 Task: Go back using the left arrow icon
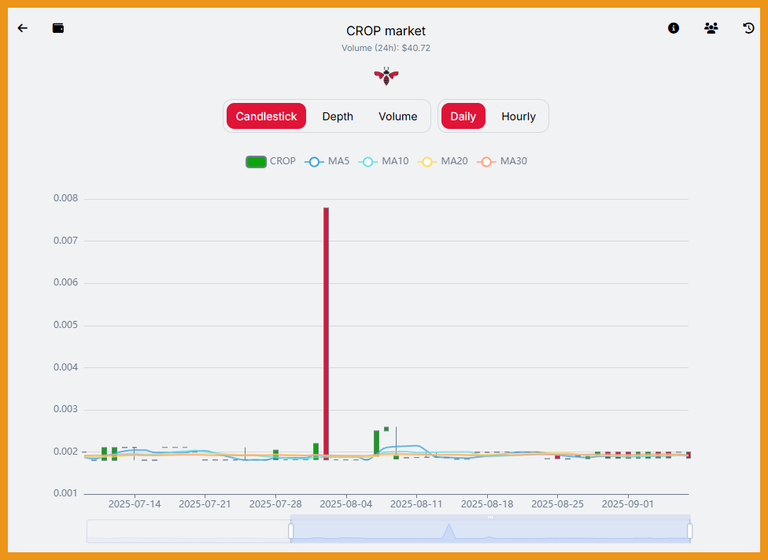(x=23, y=28)
